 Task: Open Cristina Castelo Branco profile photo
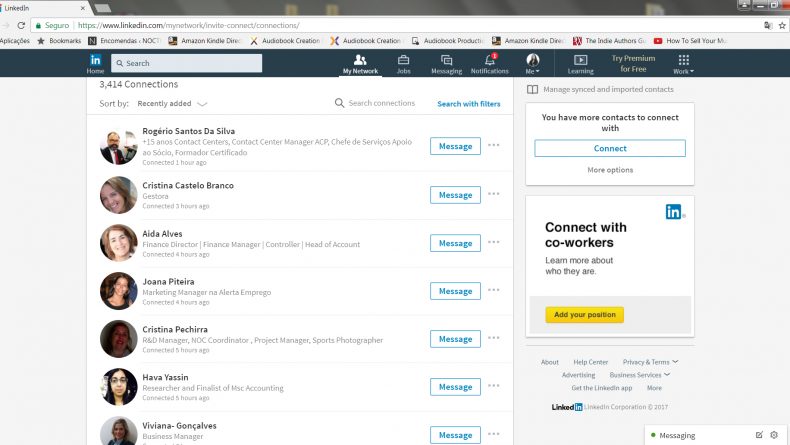(x=118, y=195)
